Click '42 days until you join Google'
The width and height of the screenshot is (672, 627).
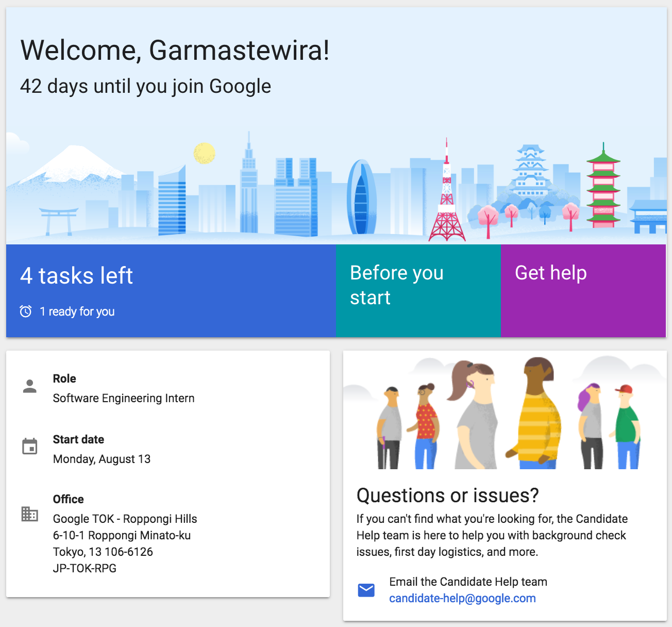click(x=145, y=86)
